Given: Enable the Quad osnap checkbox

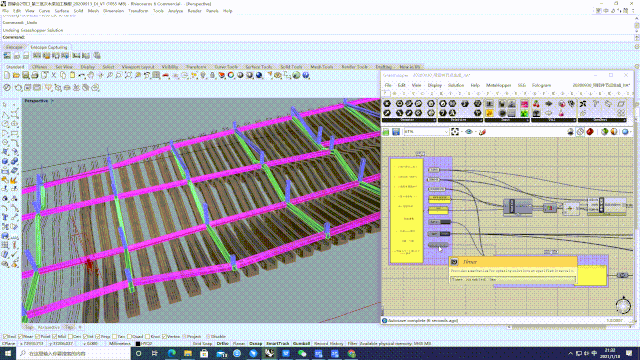Looking at the screenshot, I should click(x=129, y=337).
